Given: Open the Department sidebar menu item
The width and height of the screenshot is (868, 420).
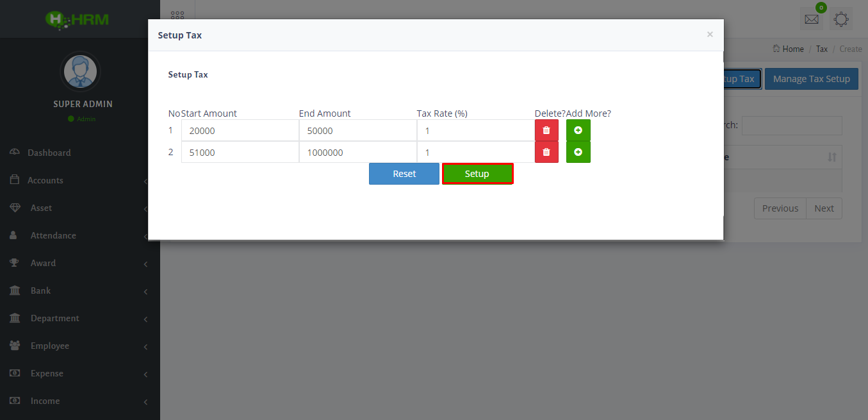Looking at the screenshot, I should [x=54, y=318].
